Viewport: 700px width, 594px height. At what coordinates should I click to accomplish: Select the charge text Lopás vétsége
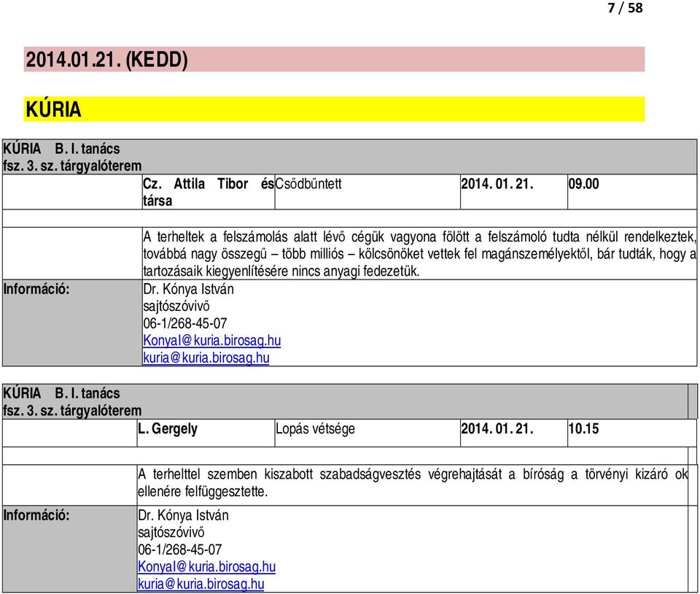point(315,429)
